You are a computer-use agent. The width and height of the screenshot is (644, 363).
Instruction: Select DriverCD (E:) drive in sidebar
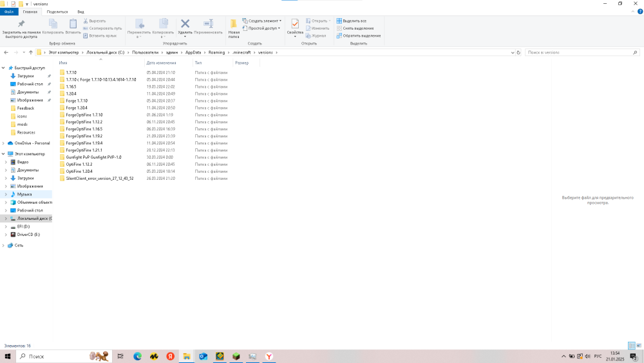(x=28, y=234)
